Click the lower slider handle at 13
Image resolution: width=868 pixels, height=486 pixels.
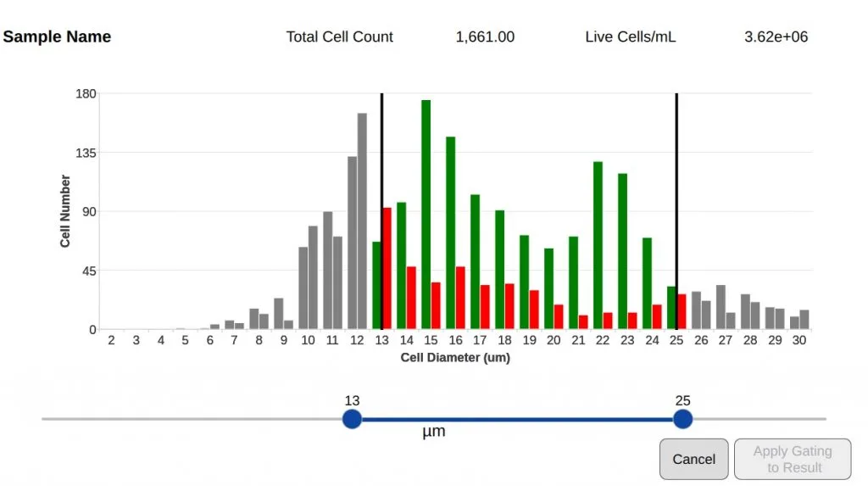coord(352,419)
